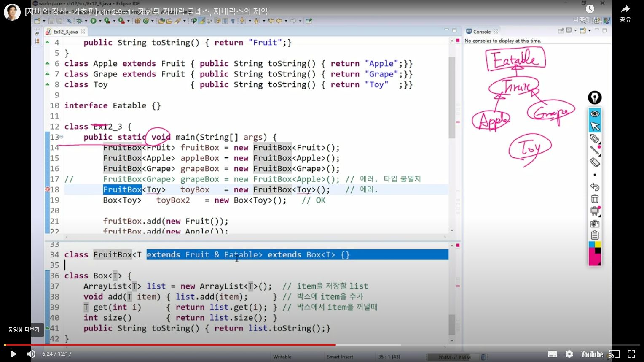Click the Open Type toolbar icon
The image size is (644, 362).
click(x=161, y=21)
